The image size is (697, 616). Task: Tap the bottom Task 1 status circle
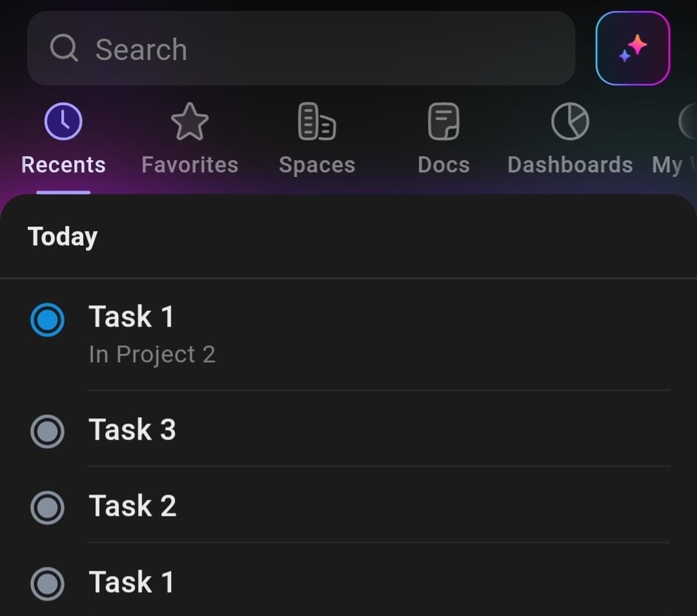click(47, 583)
